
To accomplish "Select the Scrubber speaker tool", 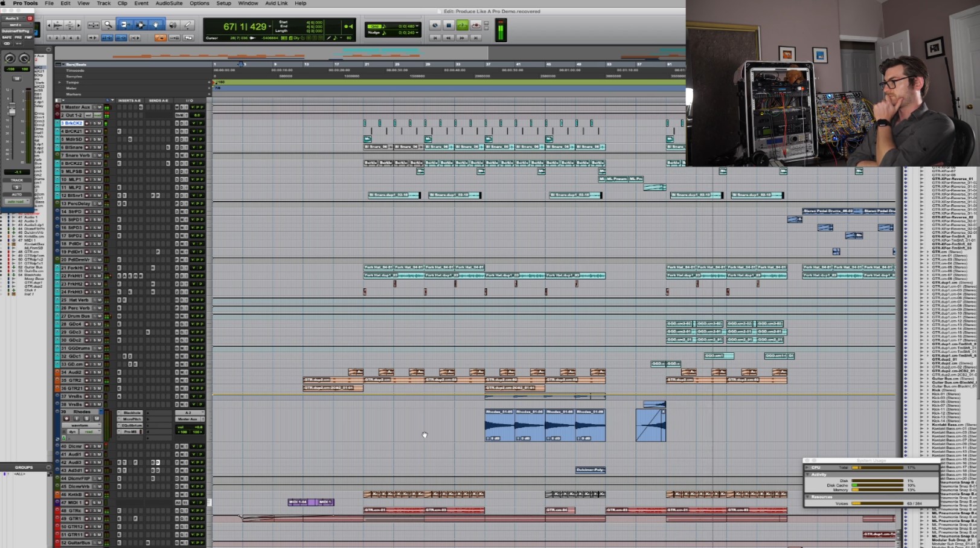I will coord(172,25).
